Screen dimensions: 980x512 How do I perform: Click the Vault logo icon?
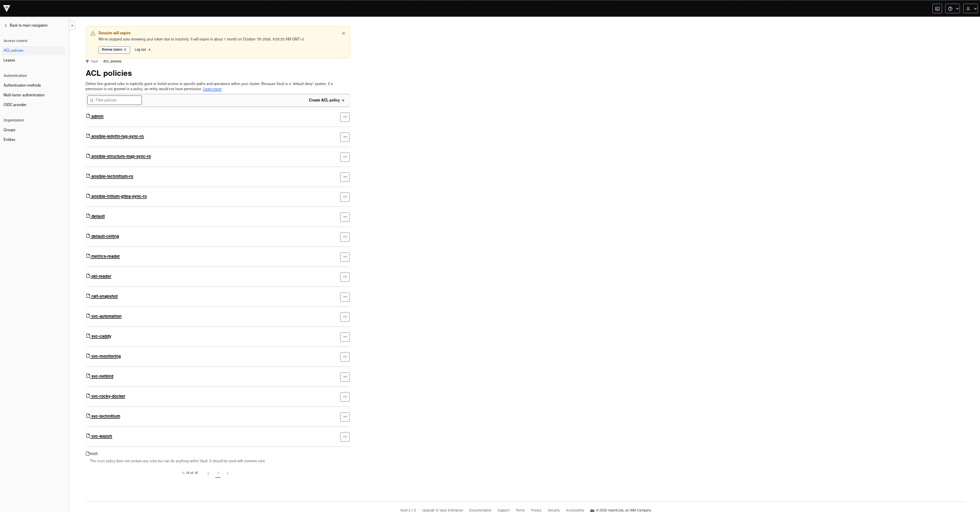7,8
